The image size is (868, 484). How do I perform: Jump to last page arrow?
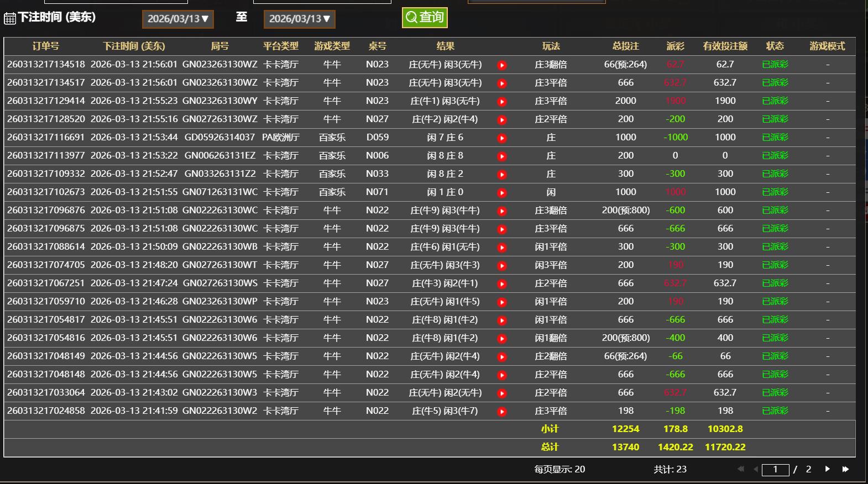pos(845,469)
